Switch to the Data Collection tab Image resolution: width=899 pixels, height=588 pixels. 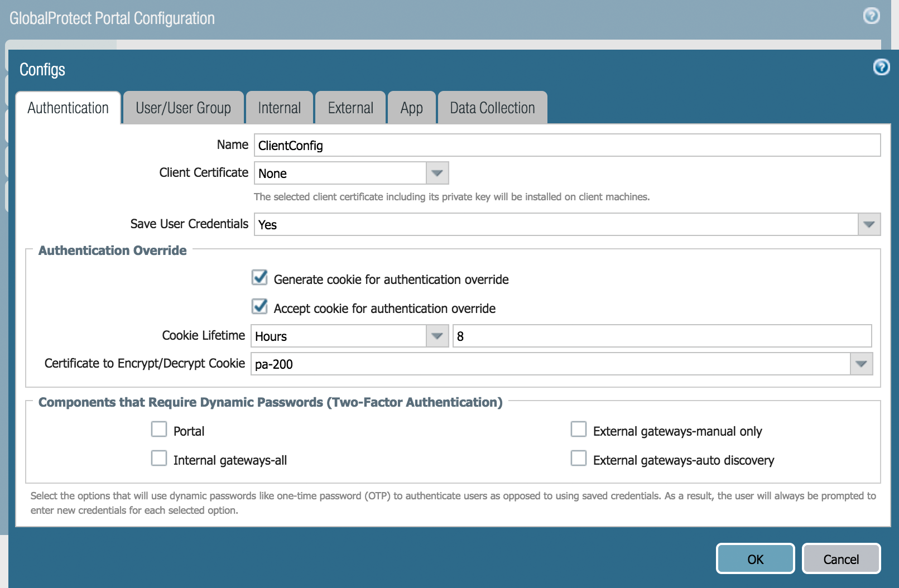coord(492,107)
